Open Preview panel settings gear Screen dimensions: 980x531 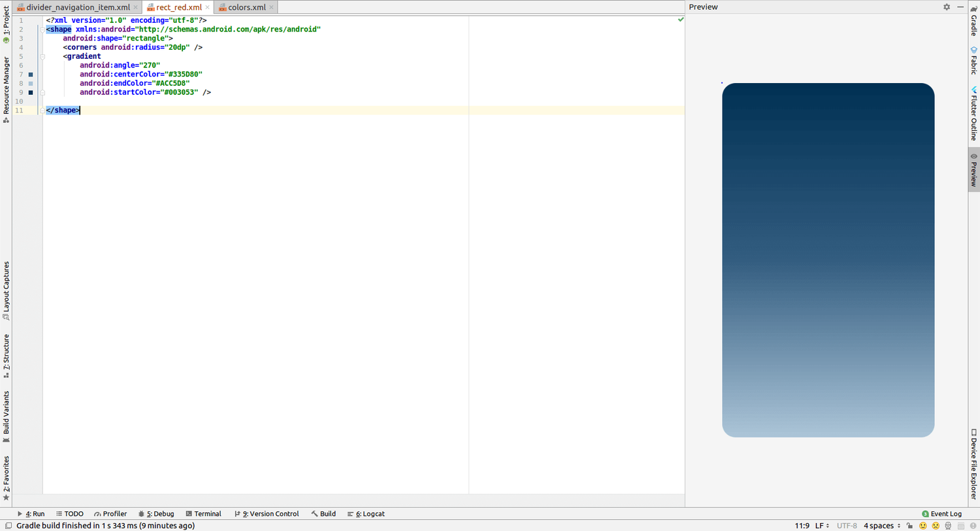(x=947, y=7)
